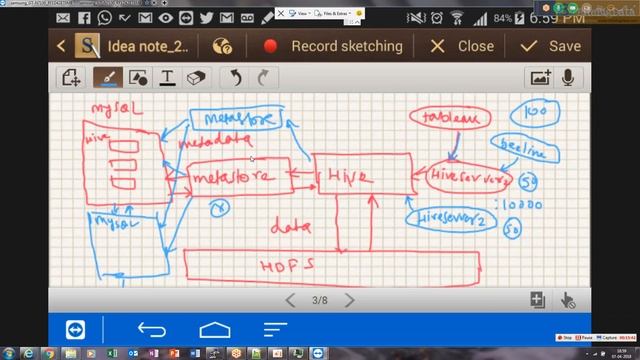This screenshot has height=360, width=640.
Task: Open Google Chrome from taskbar
Action: [49, 353]
